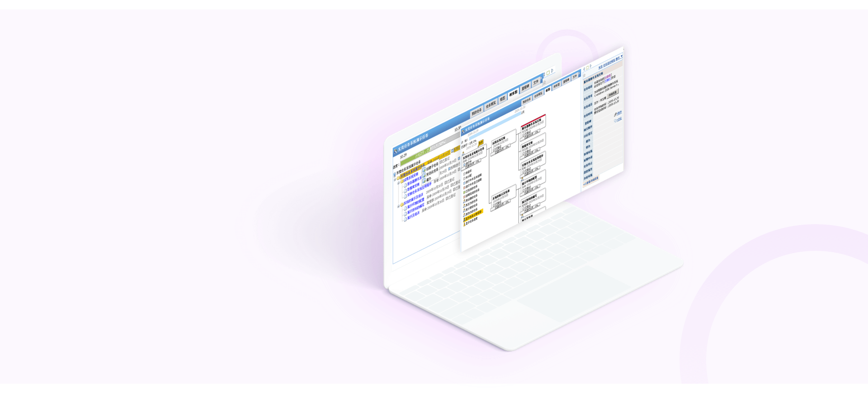Collapse the 试用系统安装 folder in the task tree
868x395 pixels.
[x=398, y=183]
